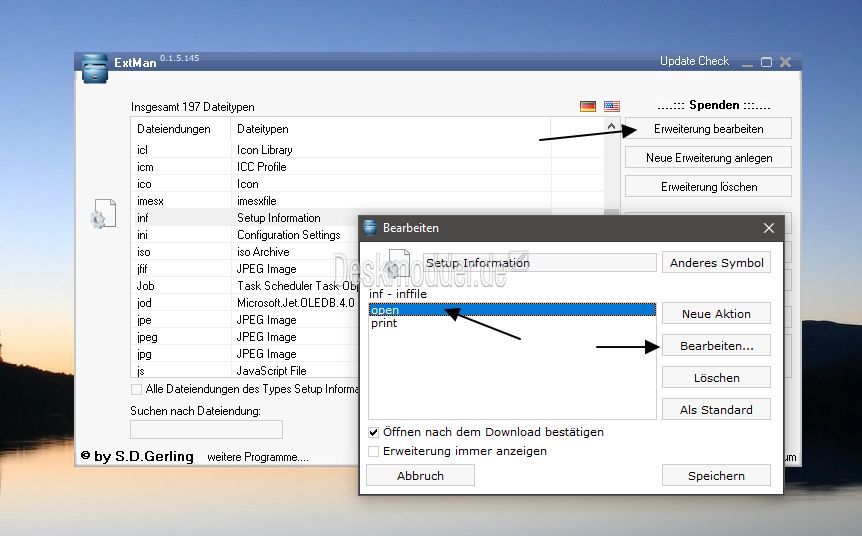Open weitere Programme.... link
Image resolution: width=862 pixels, height=536 pixels.
pyautogui.click(x=258, y=457)
